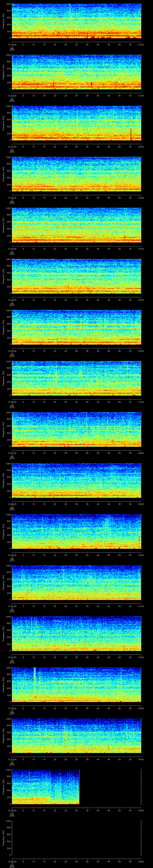This screenshot has height=868, width=153.
Task: Click the 45 second tick under the 12:27:00 panel
Action: [109, 453]
